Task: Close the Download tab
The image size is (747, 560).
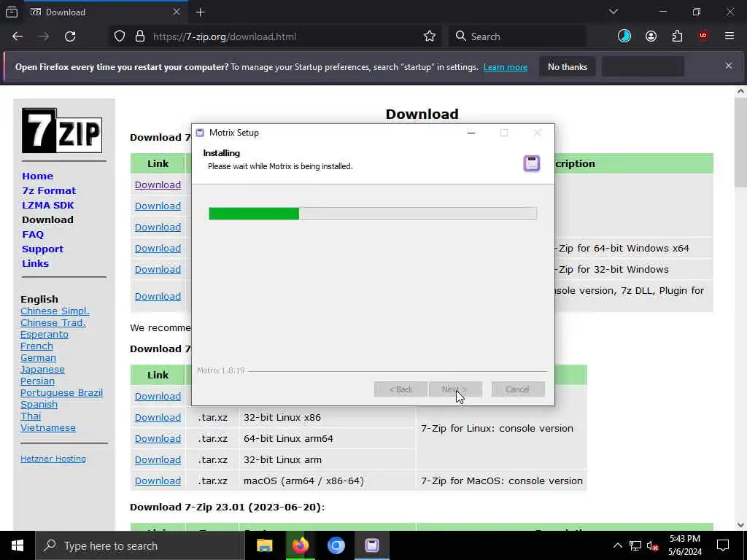Action: 177,12
